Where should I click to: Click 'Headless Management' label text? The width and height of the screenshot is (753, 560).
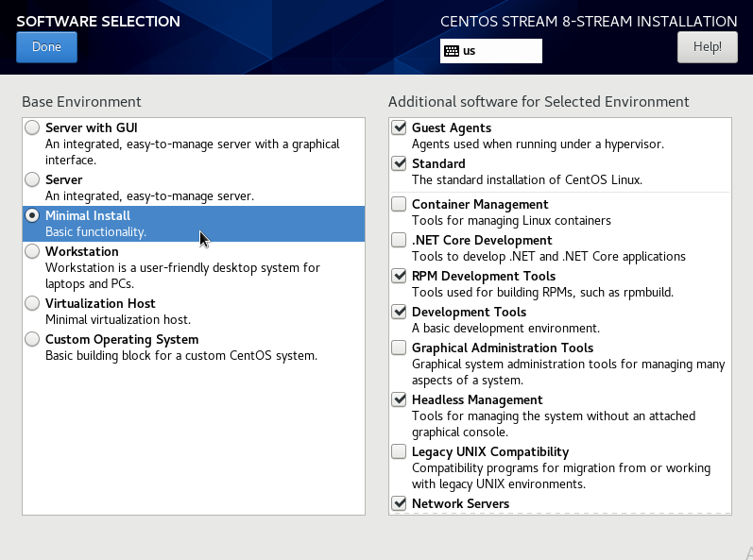click(x=477, y=400)
